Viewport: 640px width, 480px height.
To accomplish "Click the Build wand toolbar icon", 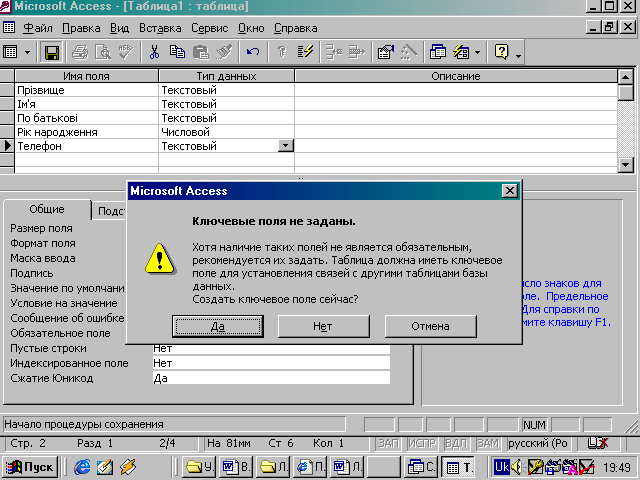I will (x=409, y=52).
